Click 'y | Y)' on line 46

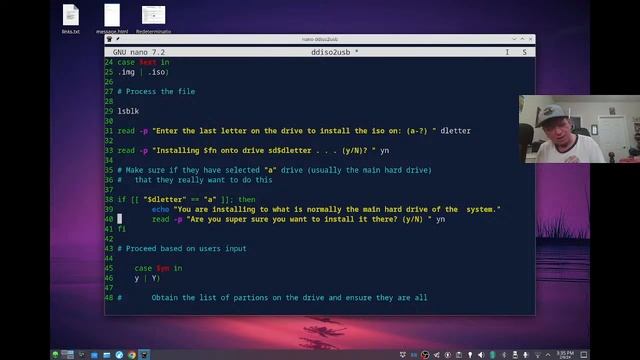[x=147, y=278]
